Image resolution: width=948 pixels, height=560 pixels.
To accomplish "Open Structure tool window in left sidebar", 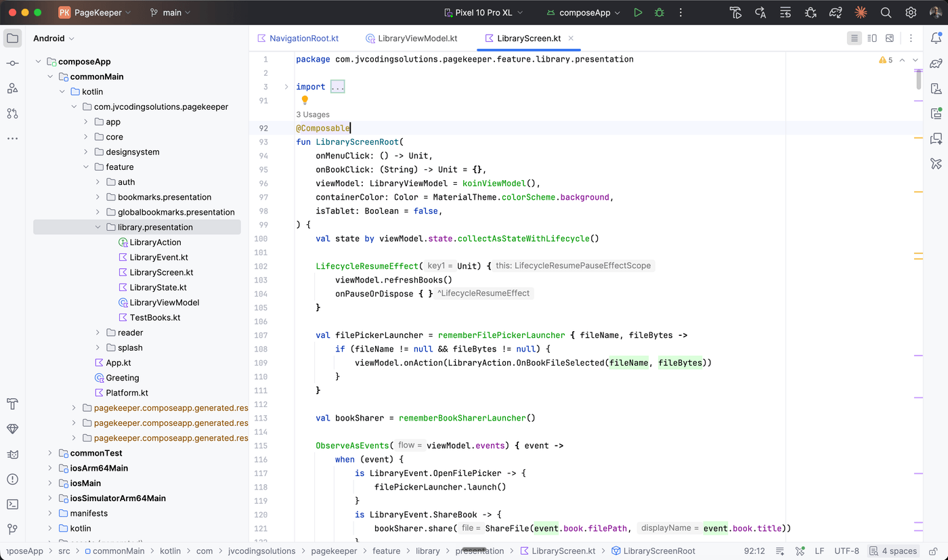I will click(12, 88).
